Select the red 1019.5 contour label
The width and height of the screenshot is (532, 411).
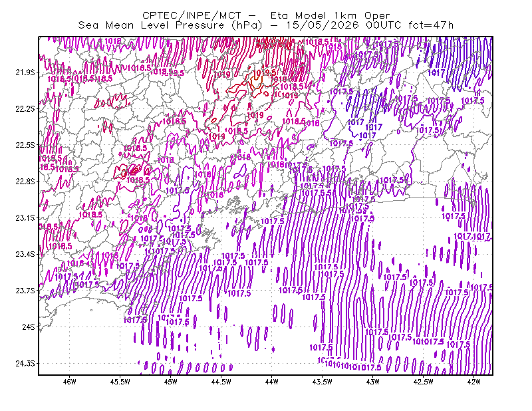point(265,72)
